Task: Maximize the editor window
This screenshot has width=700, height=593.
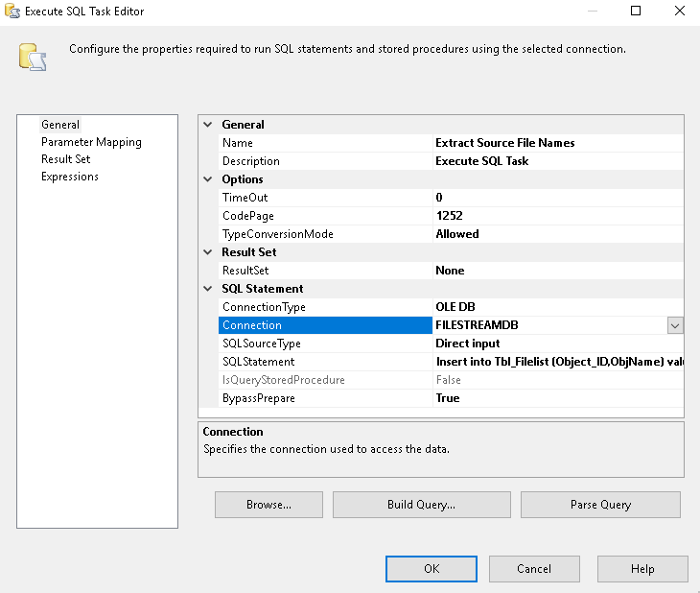Action: click(636, 12)
